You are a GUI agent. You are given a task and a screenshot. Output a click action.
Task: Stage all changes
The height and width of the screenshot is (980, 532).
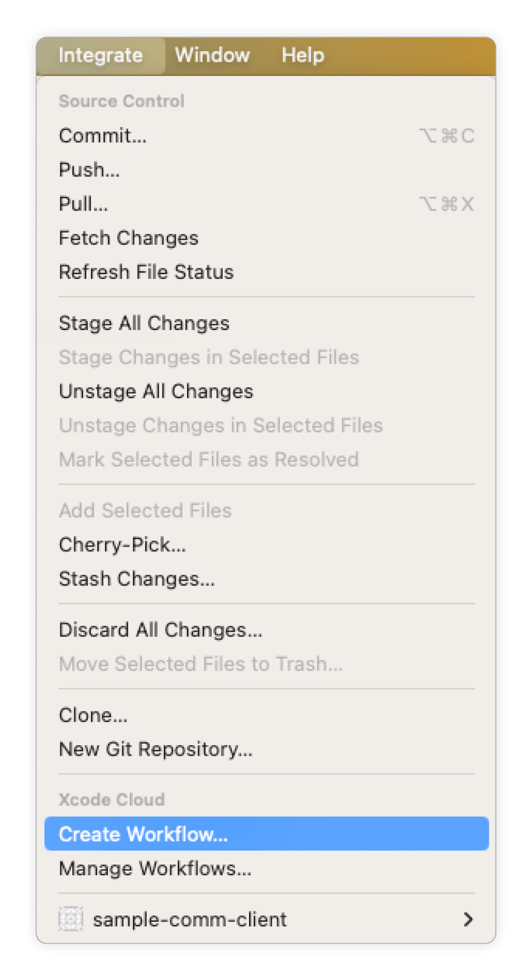[x=144, y=323]
